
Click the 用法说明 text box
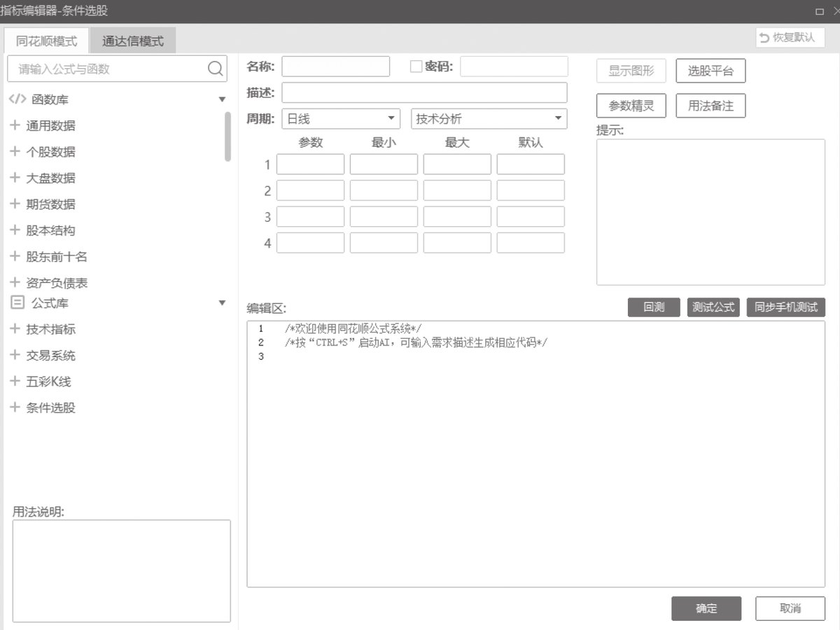122,571
